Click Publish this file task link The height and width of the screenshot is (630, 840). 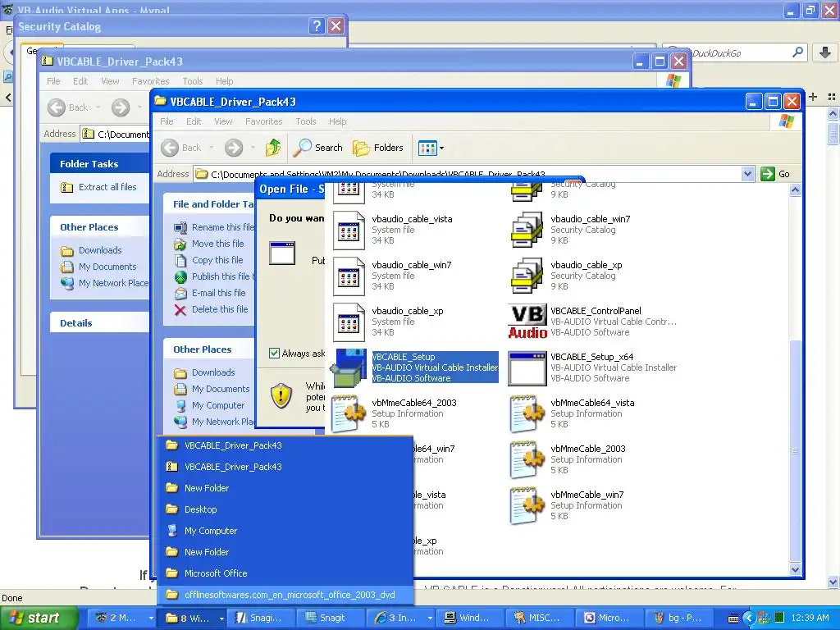(222, 276)
